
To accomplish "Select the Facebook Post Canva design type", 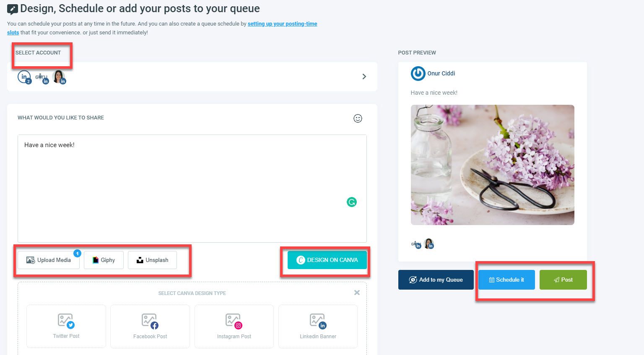I will click(150, 326).
